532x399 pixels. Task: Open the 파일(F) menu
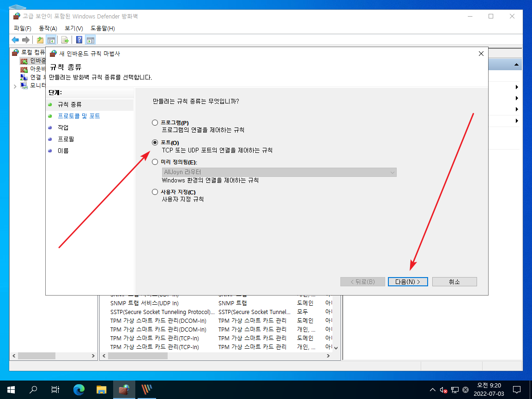click(x=22, y=29)
